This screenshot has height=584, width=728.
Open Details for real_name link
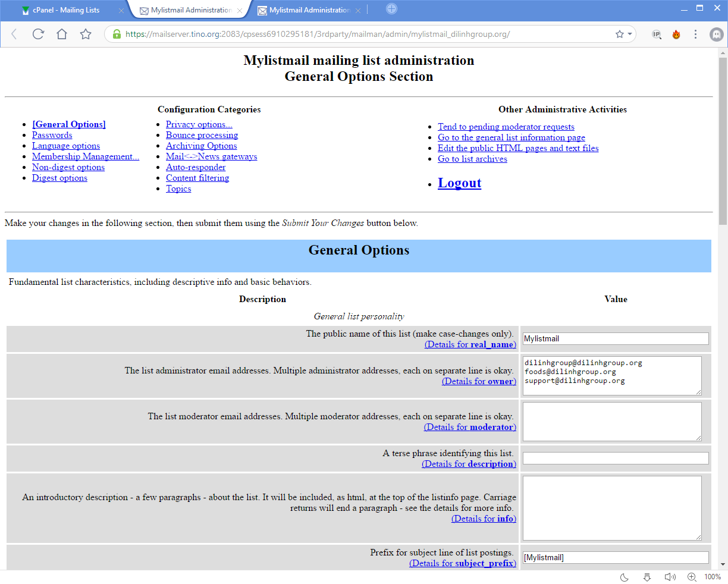[470, 344]
